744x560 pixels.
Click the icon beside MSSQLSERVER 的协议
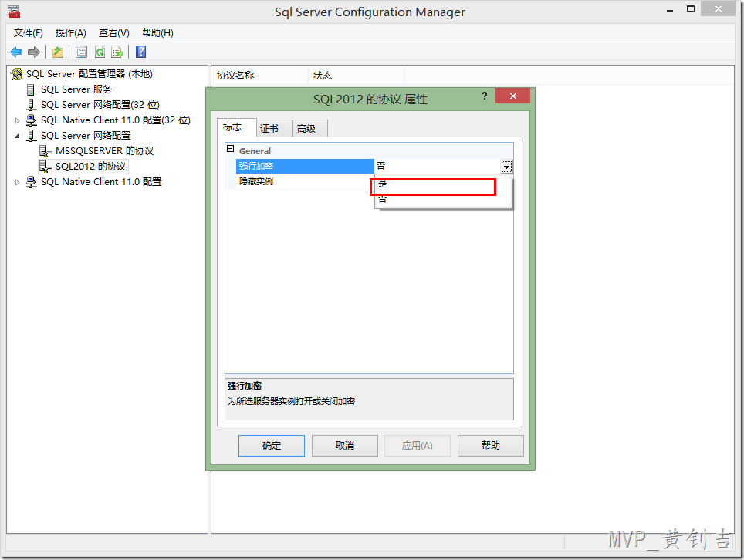[46, 151]
